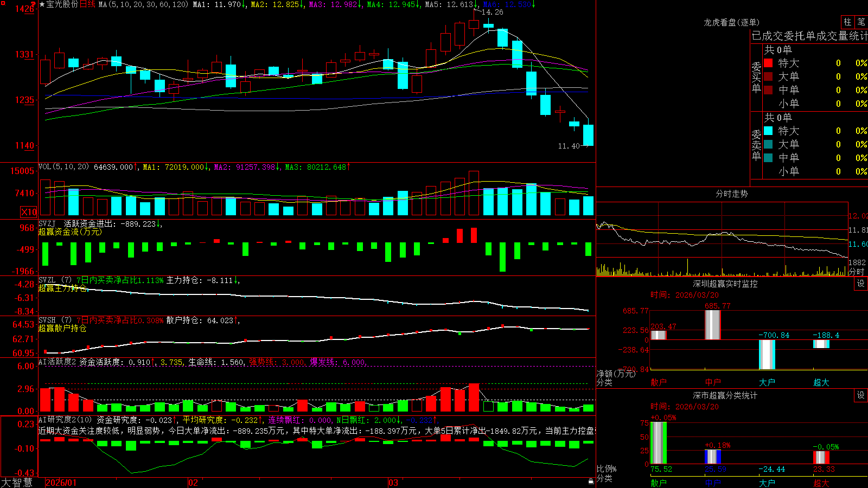
Task: Select the 龙虎看盘(逐单) panel title
Action: click(x=731, y=22)
